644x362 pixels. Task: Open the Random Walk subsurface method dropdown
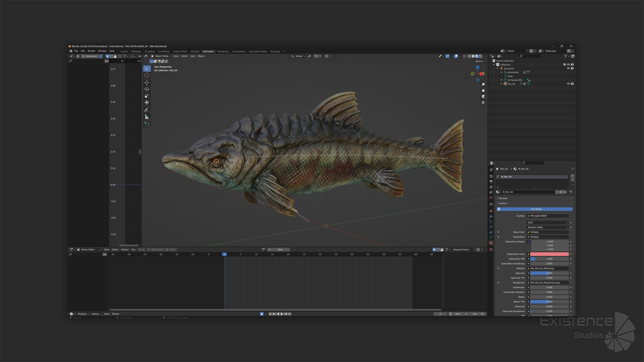coord(548,227)
